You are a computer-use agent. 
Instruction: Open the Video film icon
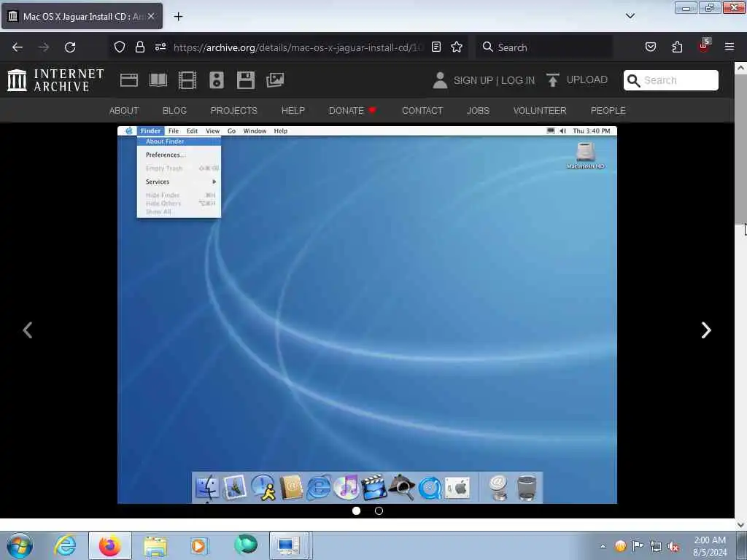[x=187, y=80]
